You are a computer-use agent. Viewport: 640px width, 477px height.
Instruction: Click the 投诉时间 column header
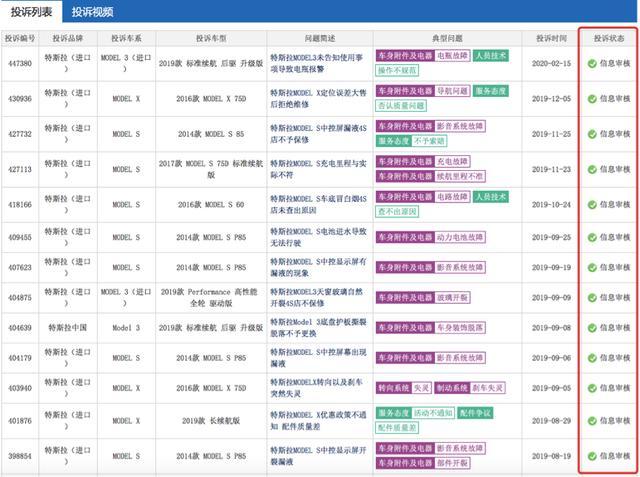pyautogui.click(x=551, y=38)
